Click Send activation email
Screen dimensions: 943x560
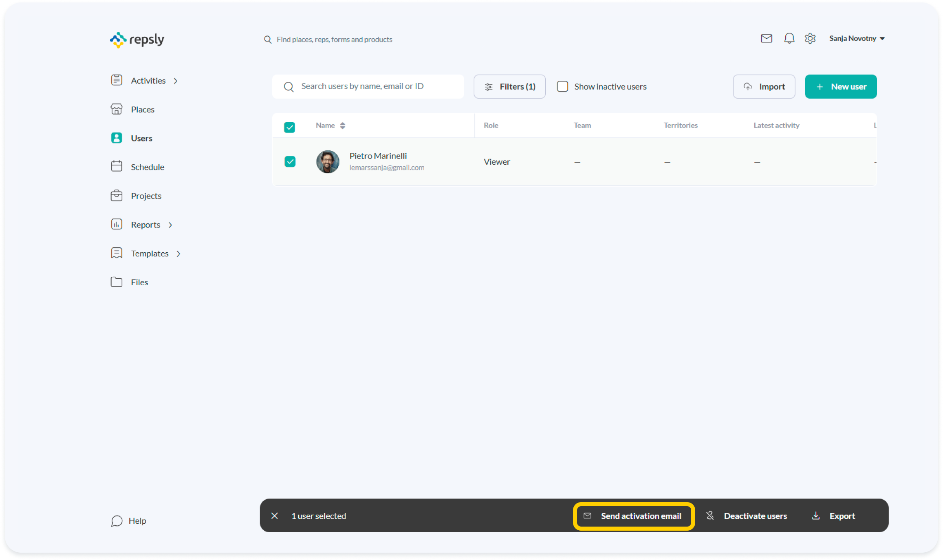pyautogui.click(x=634, y=516)
